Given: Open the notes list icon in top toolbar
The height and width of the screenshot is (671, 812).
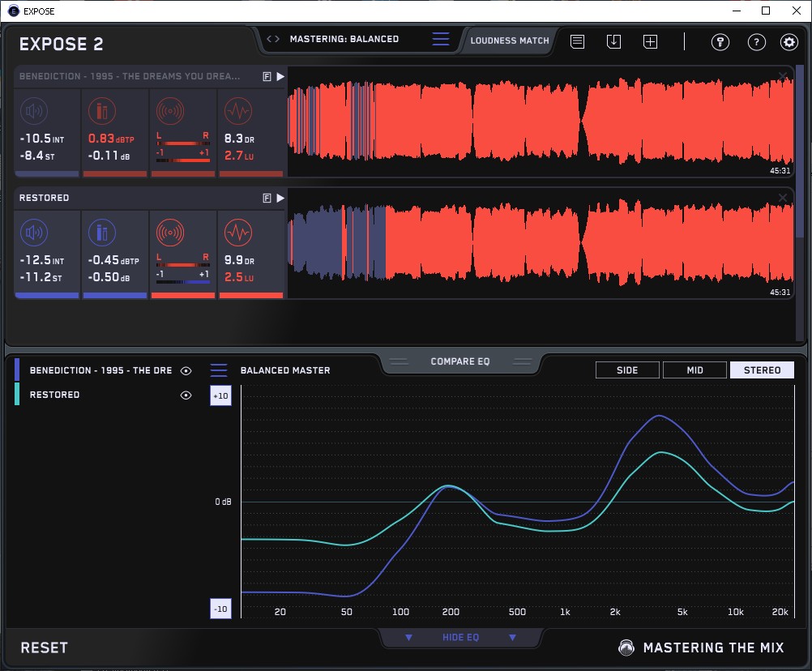Looking at the screenshot, I should 577,42.
